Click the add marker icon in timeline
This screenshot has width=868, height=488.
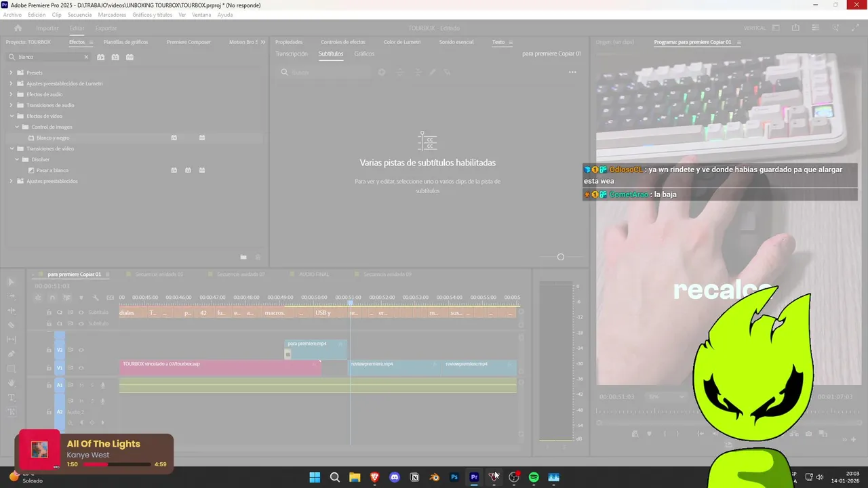point(81,298)
